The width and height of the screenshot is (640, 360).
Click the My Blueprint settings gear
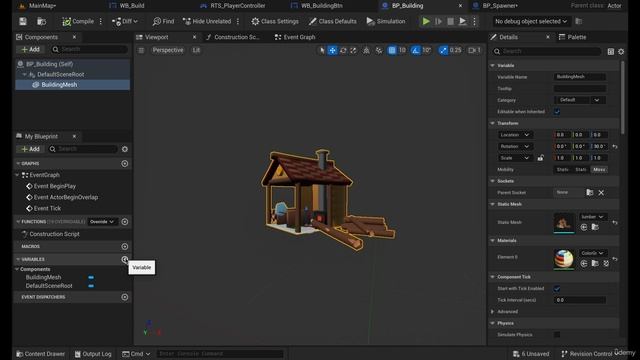[x=125, y=149]
